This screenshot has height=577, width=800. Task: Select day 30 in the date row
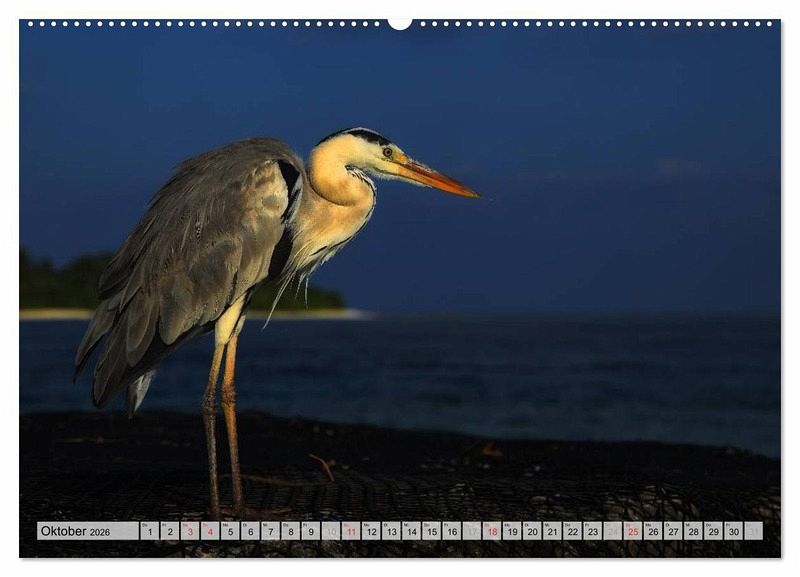click(x=733, y=531)
